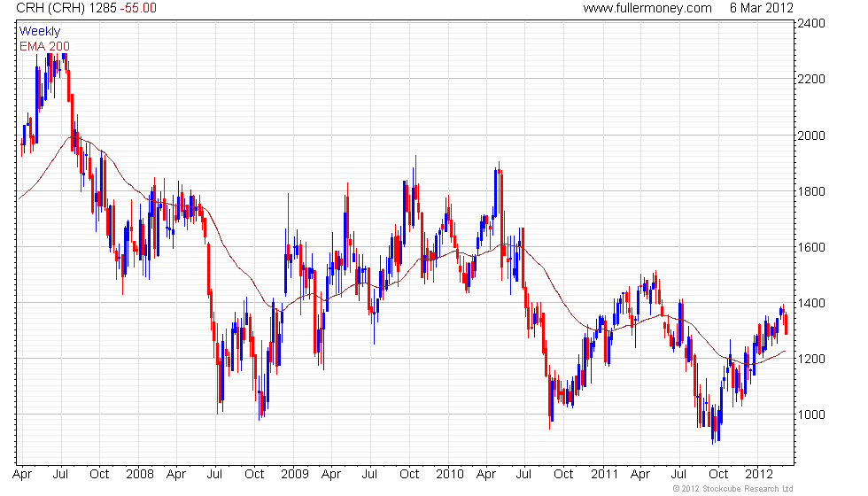Click the 'Jul' label before 2008
The image size is (868, 496).
(60, 475)
